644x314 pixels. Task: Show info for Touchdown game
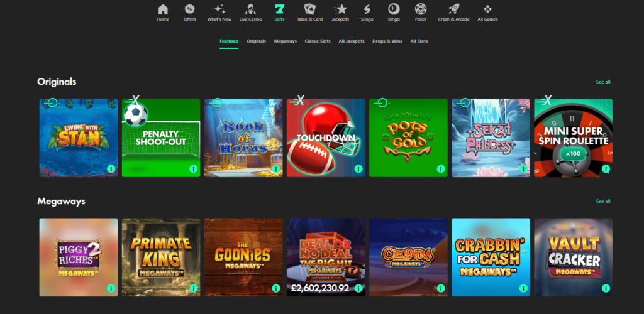click(358, 169)
